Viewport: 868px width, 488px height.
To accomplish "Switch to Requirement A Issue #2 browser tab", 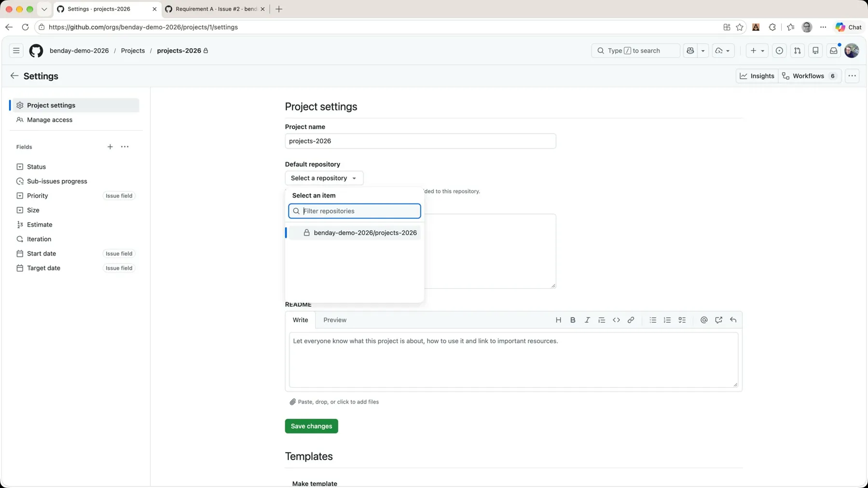I will (215, 9).
